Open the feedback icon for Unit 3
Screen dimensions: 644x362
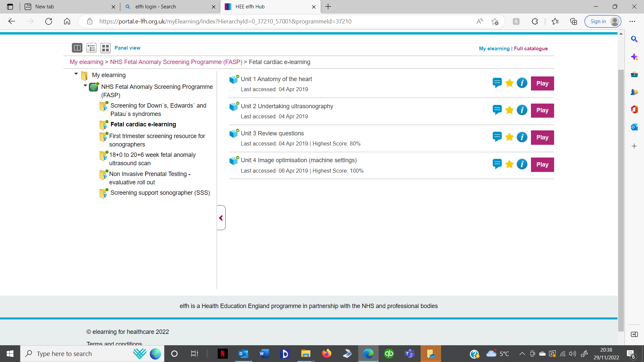(x=497, y=137)
